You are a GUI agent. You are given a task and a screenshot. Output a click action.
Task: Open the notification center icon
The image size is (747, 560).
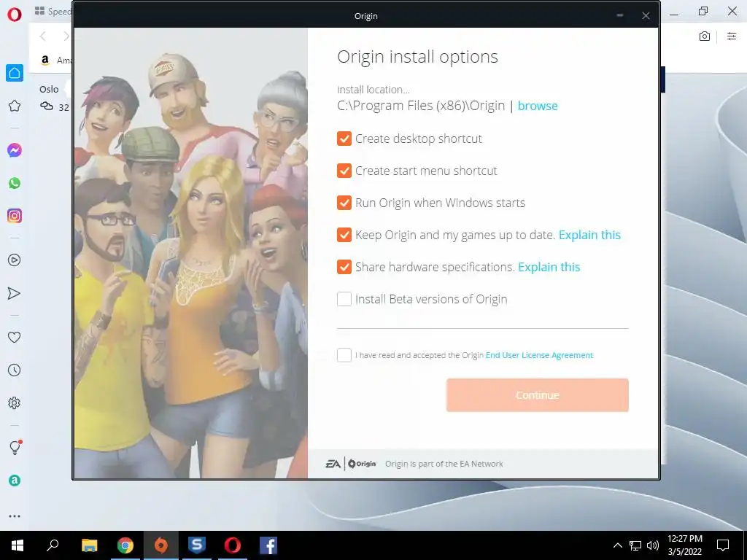[723, 545]
